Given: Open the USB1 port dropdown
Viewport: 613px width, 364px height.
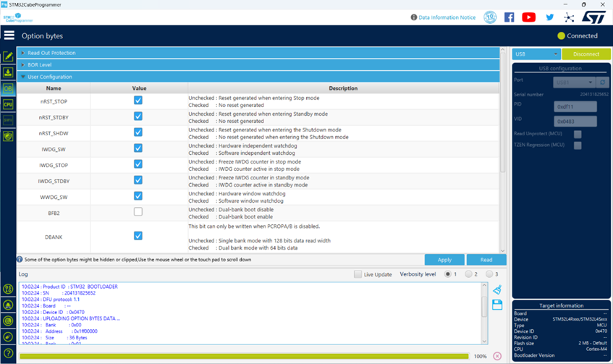Looking at the screenshot, I should click(x=574, y=82).
